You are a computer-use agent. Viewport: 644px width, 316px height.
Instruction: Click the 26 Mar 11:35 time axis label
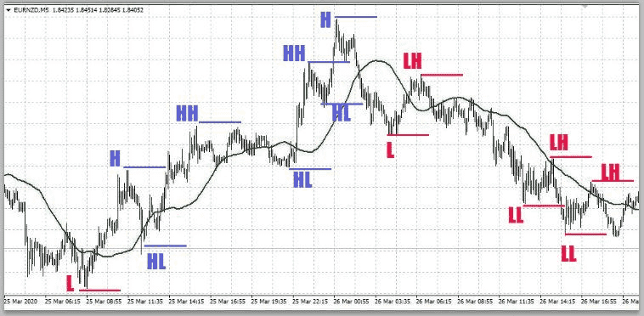517,302
